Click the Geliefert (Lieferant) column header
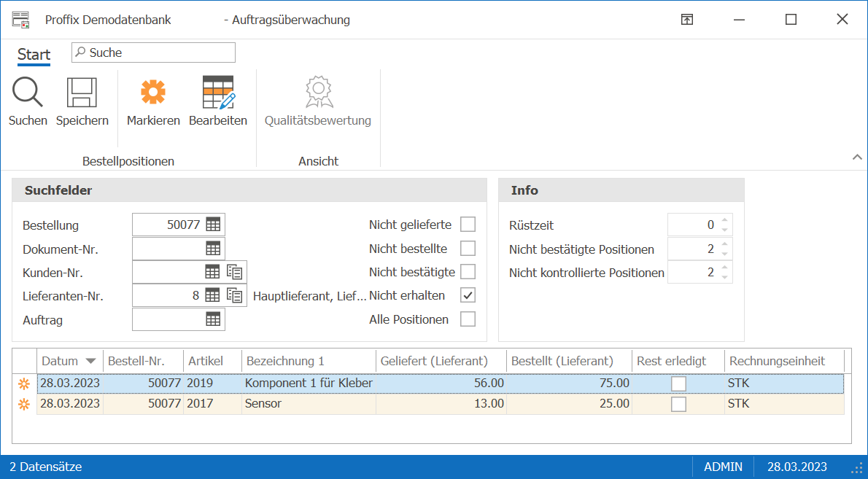The width and height of the screenshot is (868, 479). 441,361
